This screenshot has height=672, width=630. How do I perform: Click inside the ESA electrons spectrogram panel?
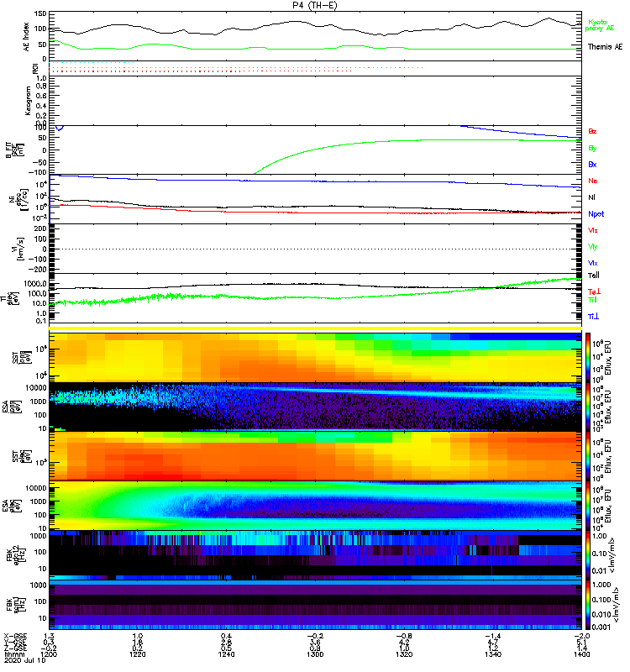pos(316,506)
